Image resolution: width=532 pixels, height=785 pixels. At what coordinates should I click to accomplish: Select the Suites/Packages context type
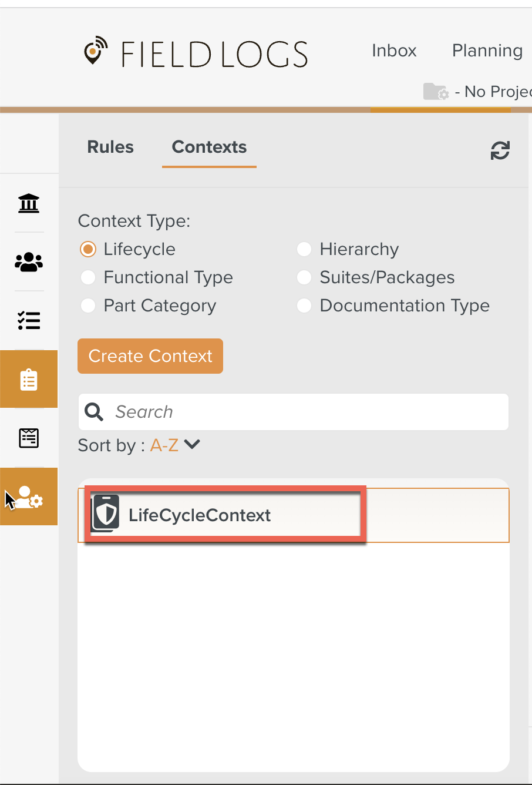coord(304,277)
